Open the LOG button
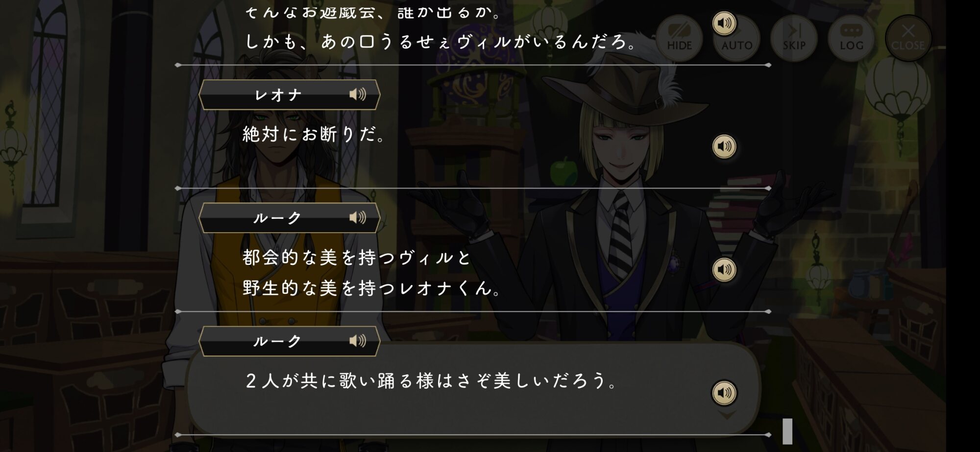 click(851, 39)
